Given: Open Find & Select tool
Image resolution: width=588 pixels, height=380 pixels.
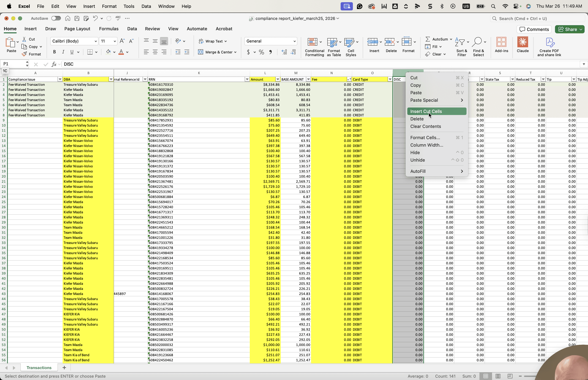Looking at the screenshot, I should tap(478, 47).
